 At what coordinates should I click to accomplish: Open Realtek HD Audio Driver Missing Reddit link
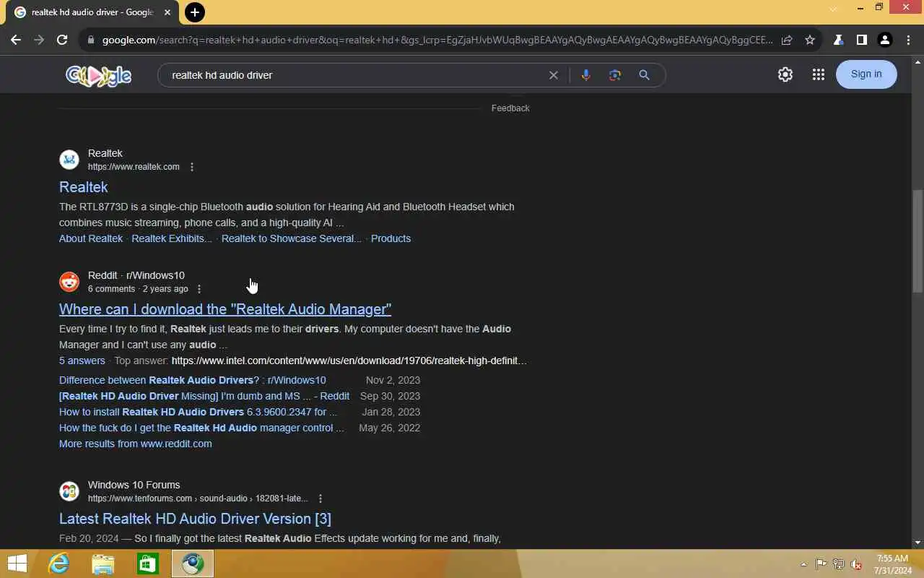tap(204, 396)
